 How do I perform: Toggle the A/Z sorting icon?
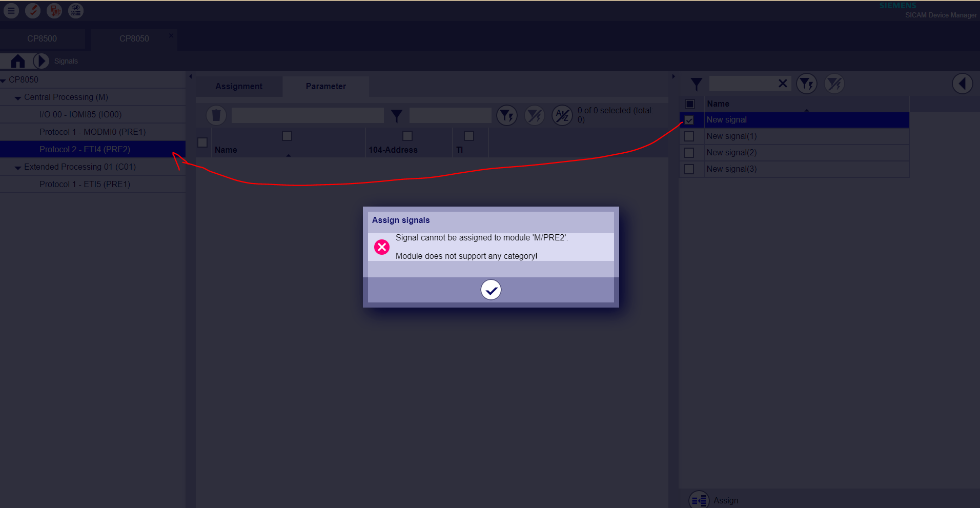[x=562, y=115]
